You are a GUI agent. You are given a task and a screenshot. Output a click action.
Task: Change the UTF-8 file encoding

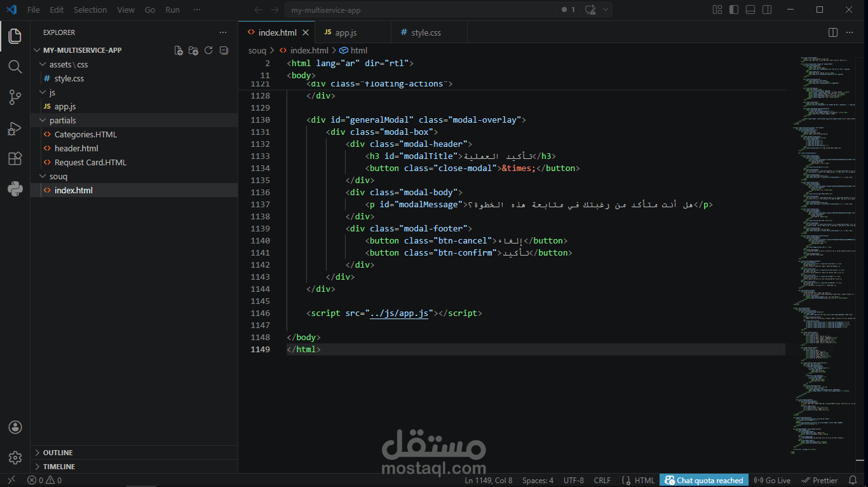(574, 480)
